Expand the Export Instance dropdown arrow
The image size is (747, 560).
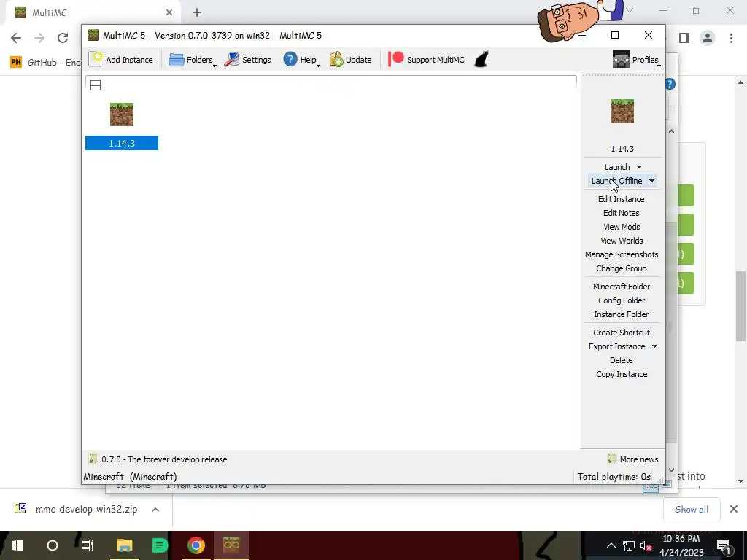[654, 346]
